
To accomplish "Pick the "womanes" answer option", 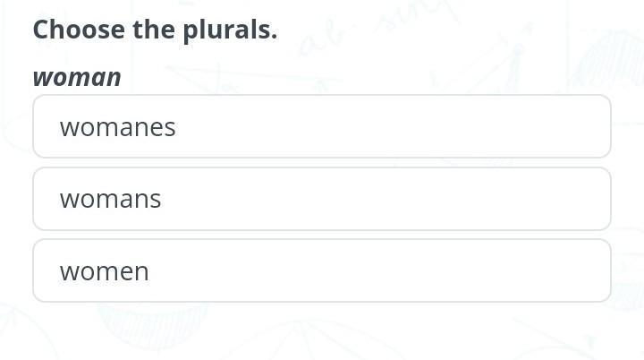I will click(x=322, y=126).
